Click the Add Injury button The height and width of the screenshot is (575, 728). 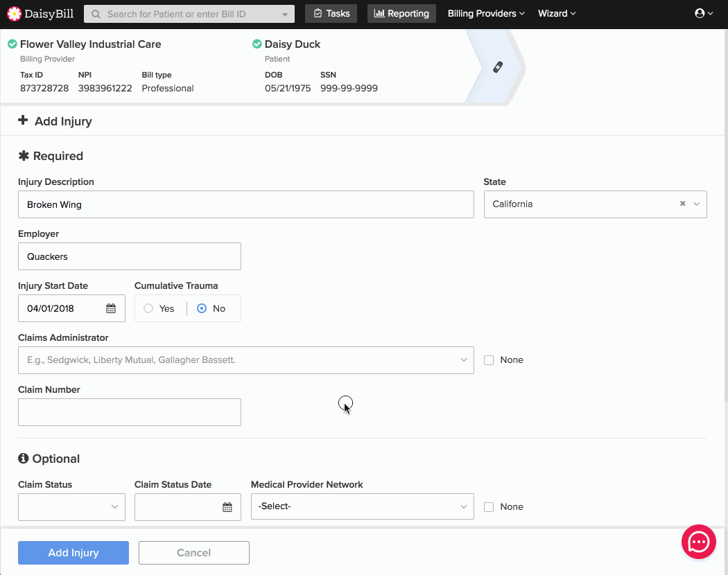[73, 553]
